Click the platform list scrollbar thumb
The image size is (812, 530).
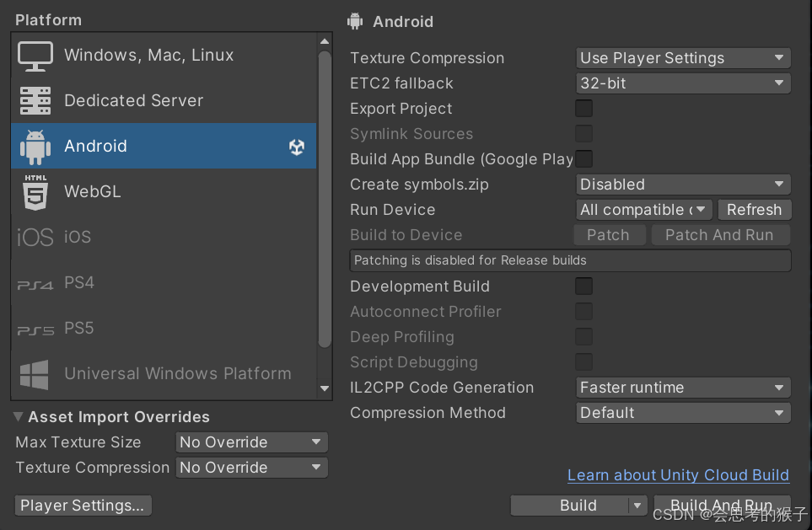pyautogui.click(x=325, y=199)
